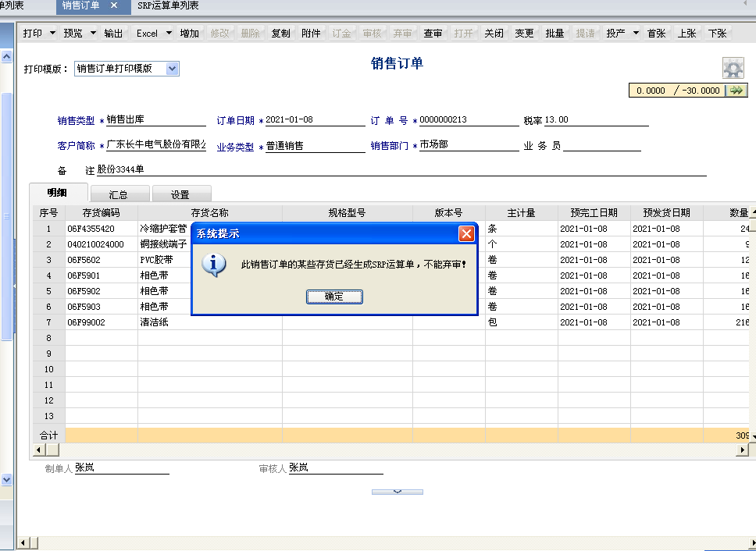Click the 查审 toolbar button
This screenshot has width=756, height=551.
(433, 34)
